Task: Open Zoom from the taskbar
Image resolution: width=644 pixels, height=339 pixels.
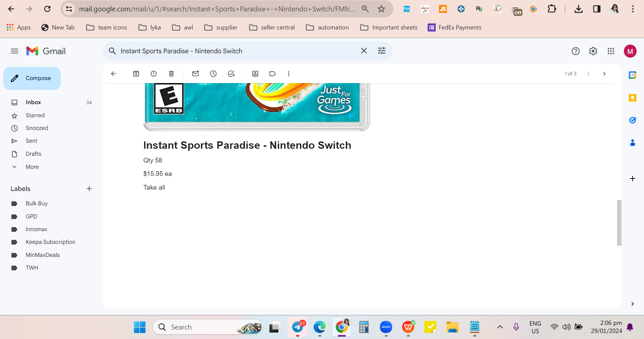Action: point(386,327)
